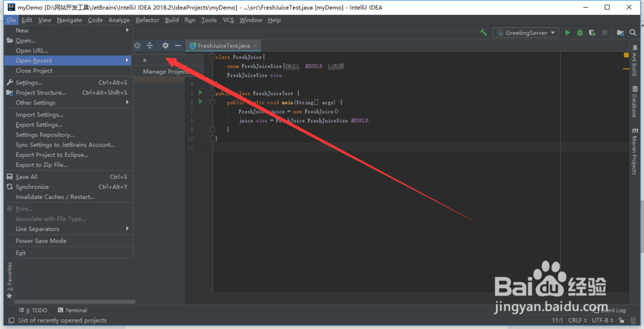
Task: Click the project panel horizontal scrollbar
Action: (x=75, y=301)
